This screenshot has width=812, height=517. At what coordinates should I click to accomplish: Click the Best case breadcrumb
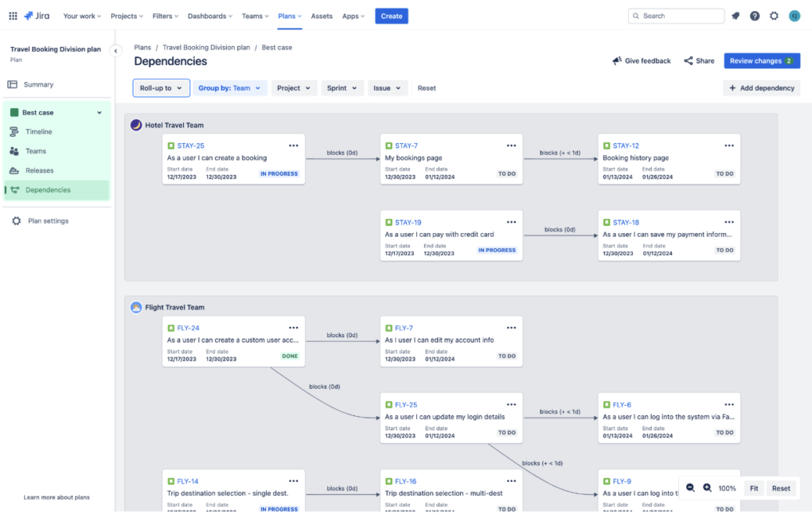(276, 47)
